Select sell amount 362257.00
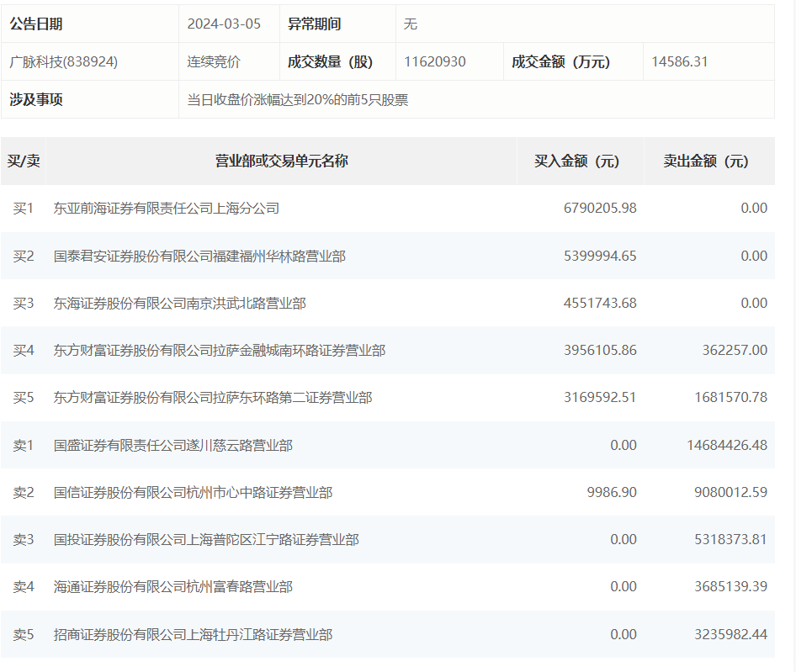The image size is (796, 672). (x=735, y=350)
